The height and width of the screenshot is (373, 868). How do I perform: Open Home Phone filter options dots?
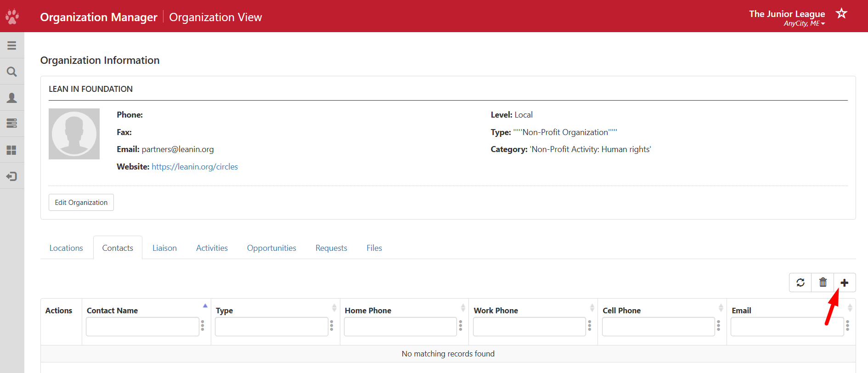click(461, 326)
